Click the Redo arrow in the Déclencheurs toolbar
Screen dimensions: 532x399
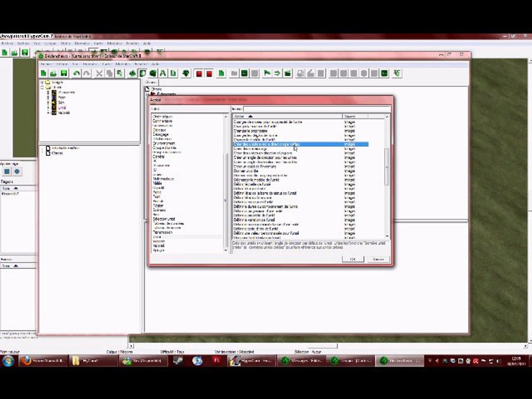(86, 73)
